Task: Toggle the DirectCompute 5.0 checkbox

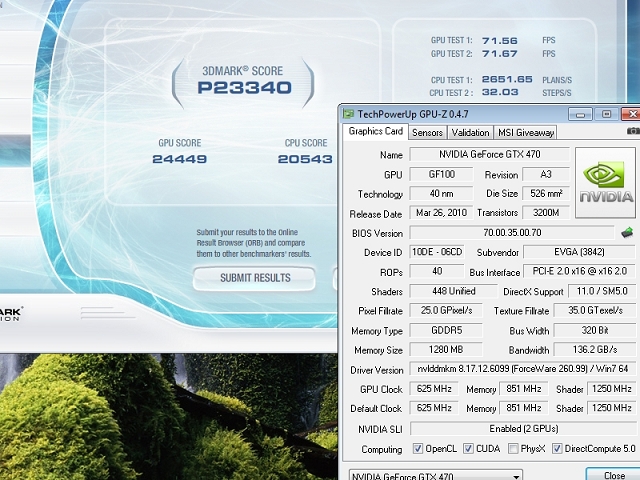Action: [x=557, y=449]
